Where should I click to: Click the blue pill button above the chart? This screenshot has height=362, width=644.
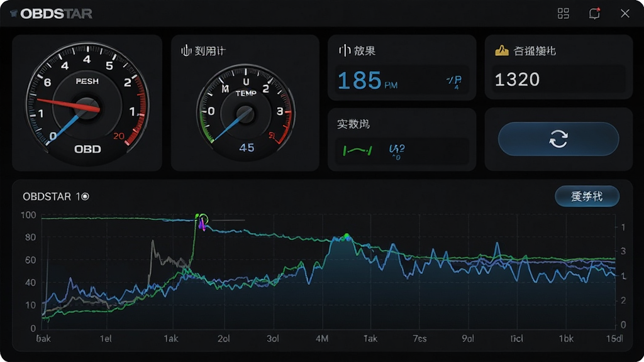(587, 196)
